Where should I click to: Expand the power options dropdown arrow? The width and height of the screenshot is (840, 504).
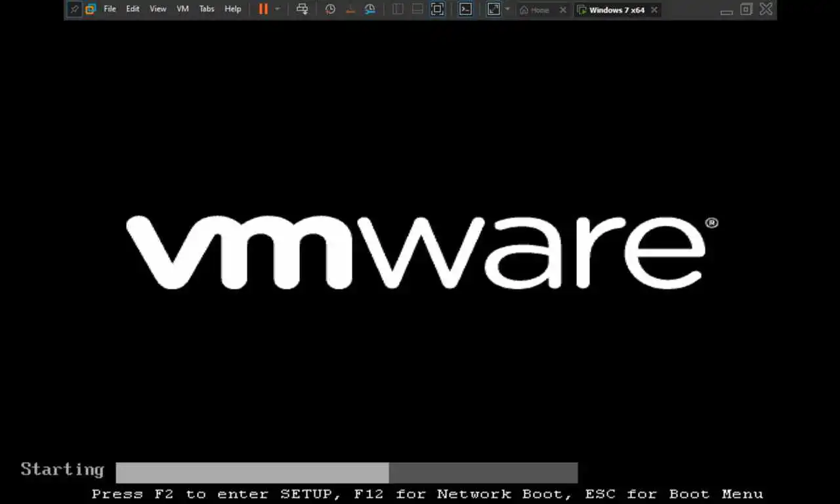pyautogui.click(x=277, y=9)
